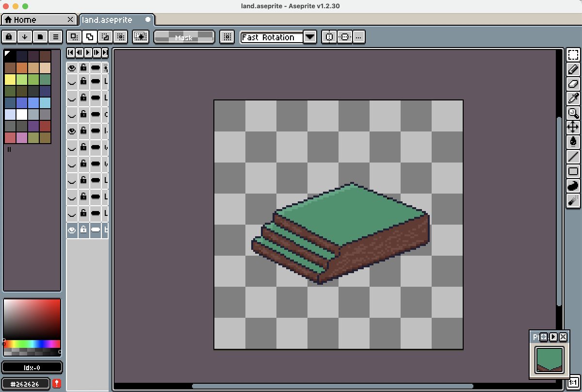Open the Fast Rotation algorithm dropdown

(310, 37)
